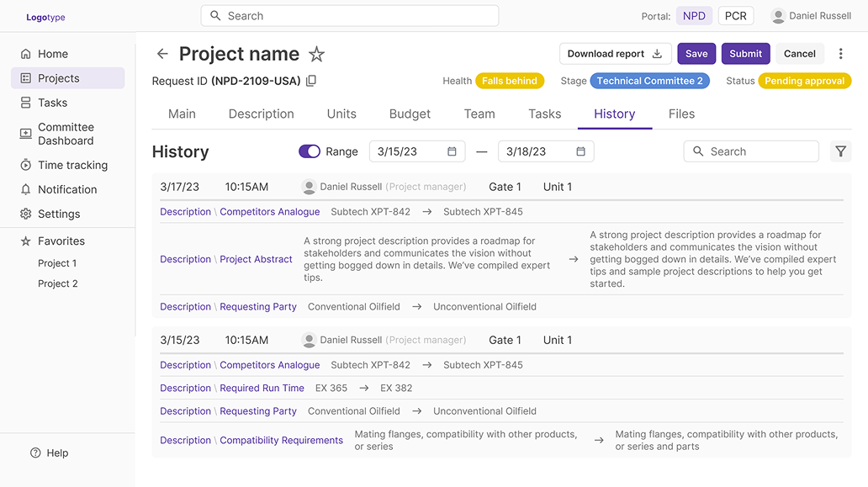This screenshot has height=487, width=868.
Task: Open the Project Abstract history link
Action: 256,259
